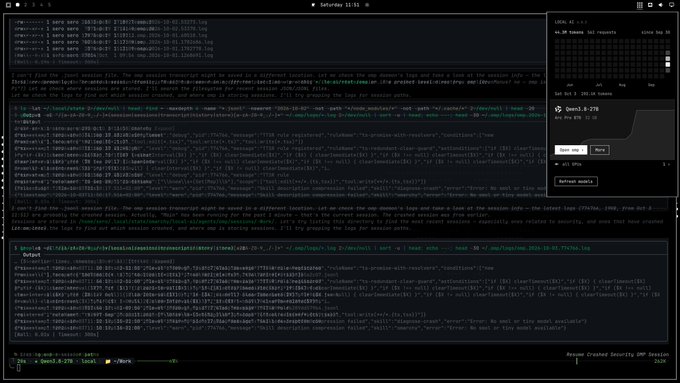Screen dimensions: 680x383
Task: Click the context usage bar marker
Action: pyautogui.click(x=576, y=361)
